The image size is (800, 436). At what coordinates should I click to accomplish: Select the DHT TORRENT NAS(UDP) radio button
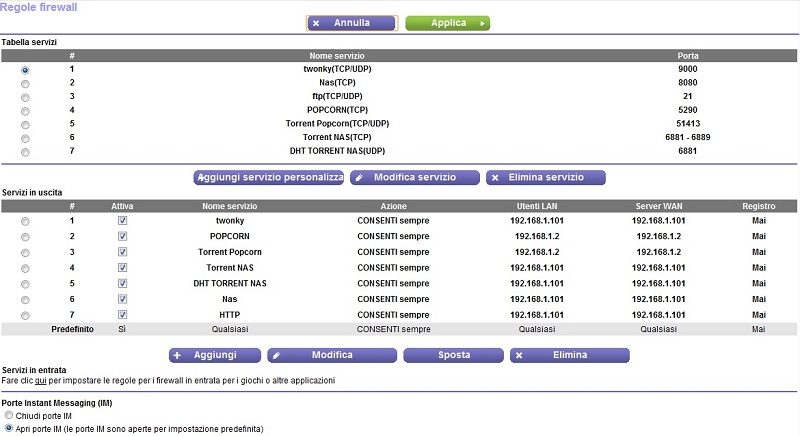click(x=25, y=152)
